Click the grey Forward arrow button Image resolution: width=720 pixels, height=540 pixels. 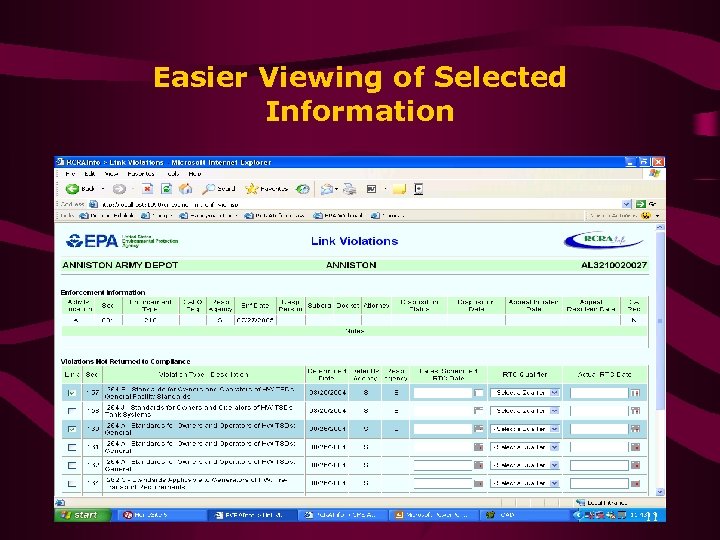pyautogui.click(x=119, y=189)
